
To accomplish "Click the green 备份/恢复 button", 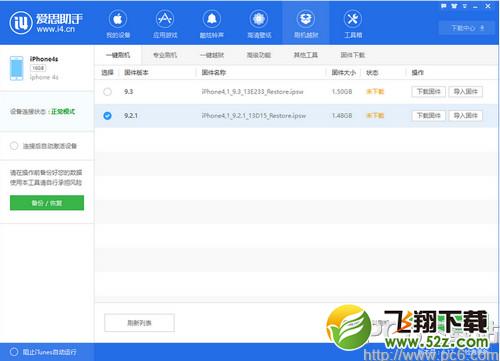I will pos(47,203).
